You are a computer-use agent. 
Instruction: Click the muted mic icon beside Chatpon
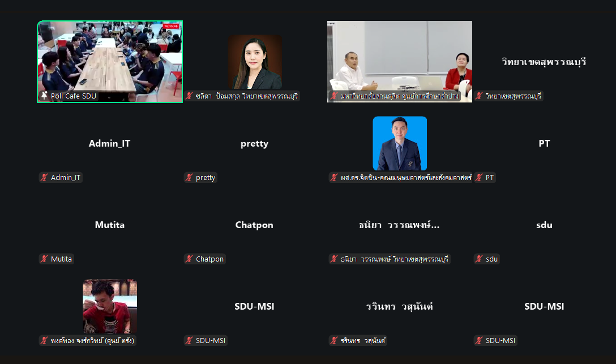(189, 259)
